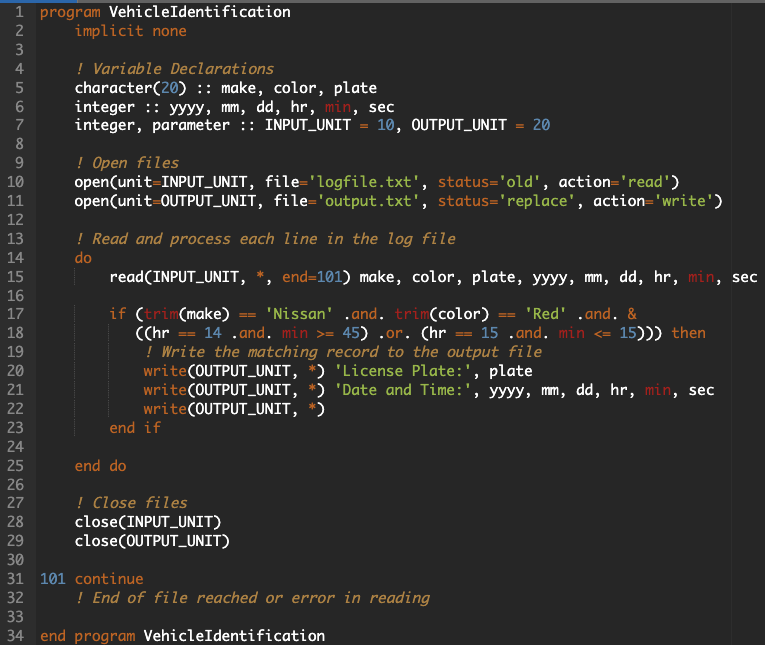Click the 'then' keyword on line 18
Viewport: 765px width, 645px height.
coord(688,333)
